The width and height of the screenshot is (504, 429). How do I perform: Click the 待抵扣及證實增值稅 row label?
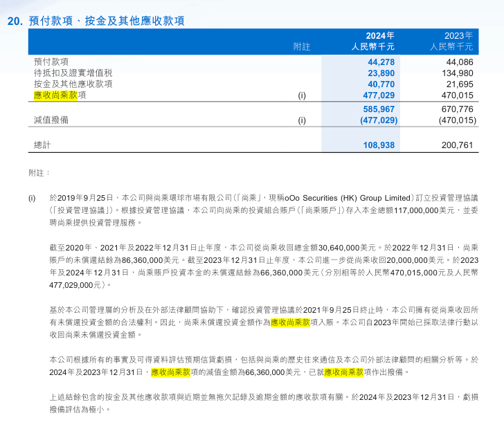tap(73, 73)
